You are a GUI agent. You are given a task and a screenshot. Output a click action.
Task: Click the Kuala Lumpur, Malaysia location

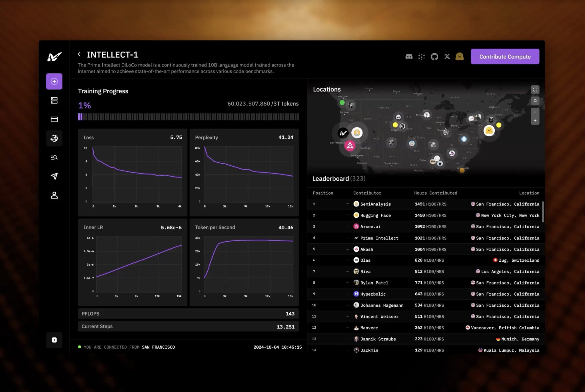(x=509, y=350)
